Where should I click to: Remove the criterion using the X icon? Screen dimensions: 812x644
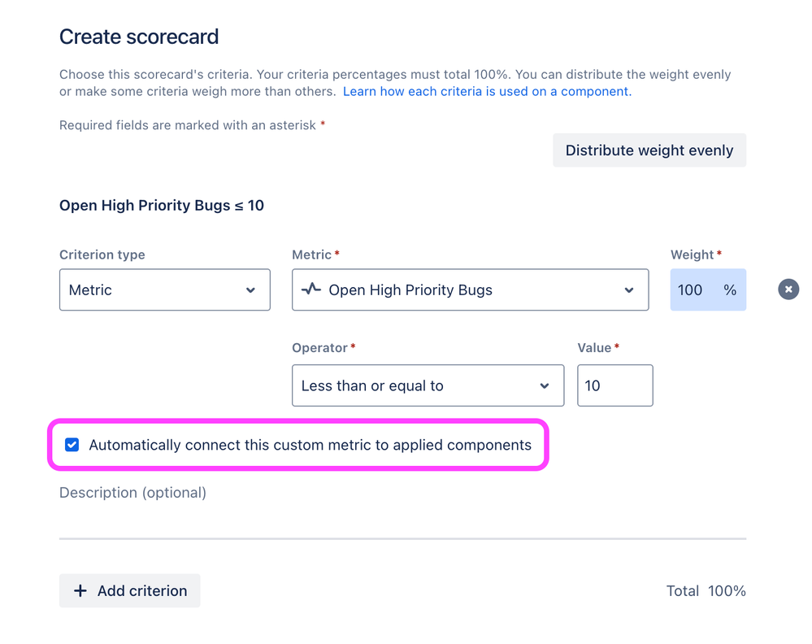(788, 289)
